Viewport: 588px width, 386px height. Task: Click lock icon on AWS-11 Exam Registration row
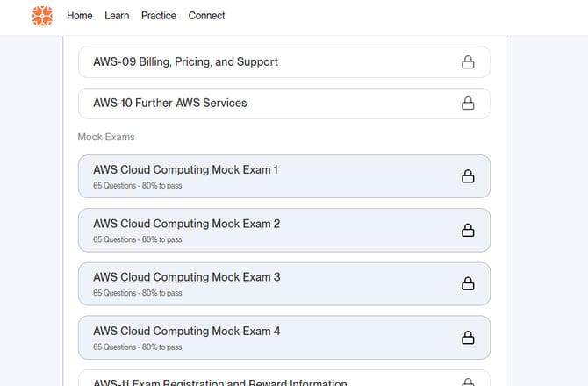[468, 382]
